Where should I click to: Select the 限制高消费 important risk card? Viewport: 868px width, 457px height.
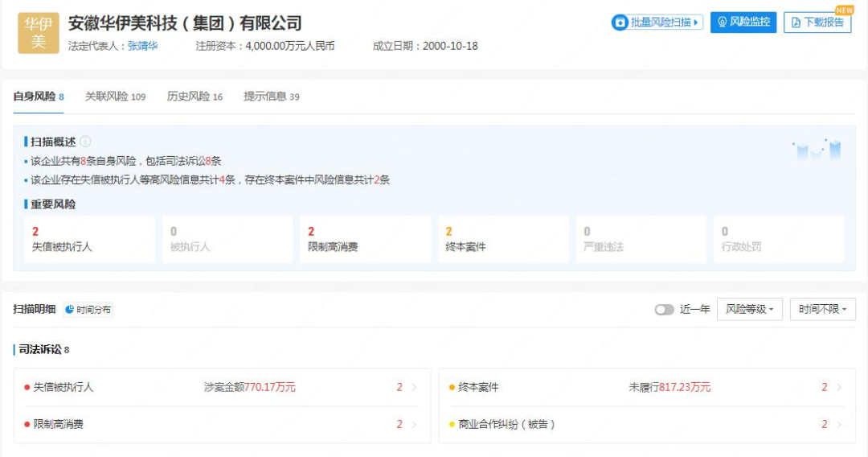pyautogui.click(x=364, y=240)
